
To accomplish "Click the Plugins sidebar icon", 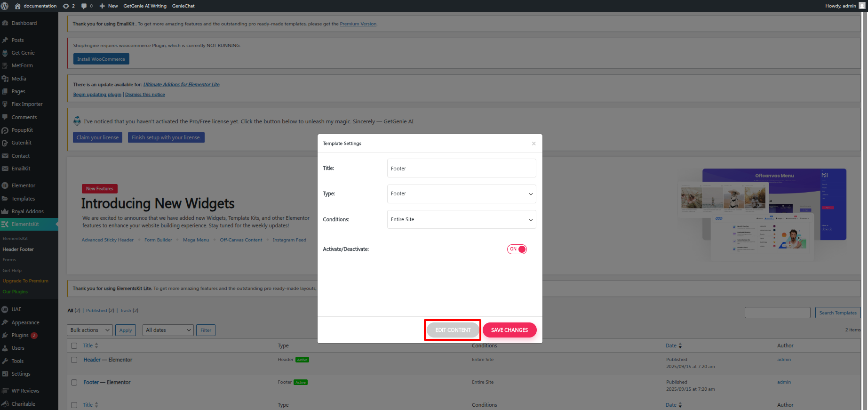I will tap(5, 335).
